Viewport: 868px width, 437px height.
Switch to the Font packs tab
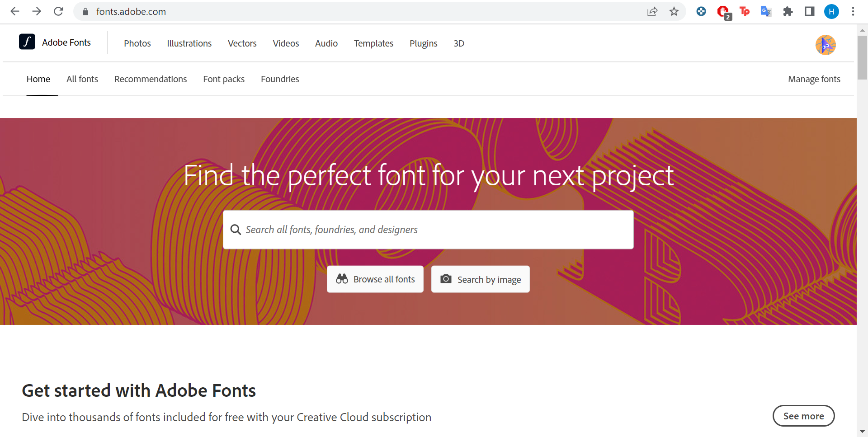coord(224,79)
